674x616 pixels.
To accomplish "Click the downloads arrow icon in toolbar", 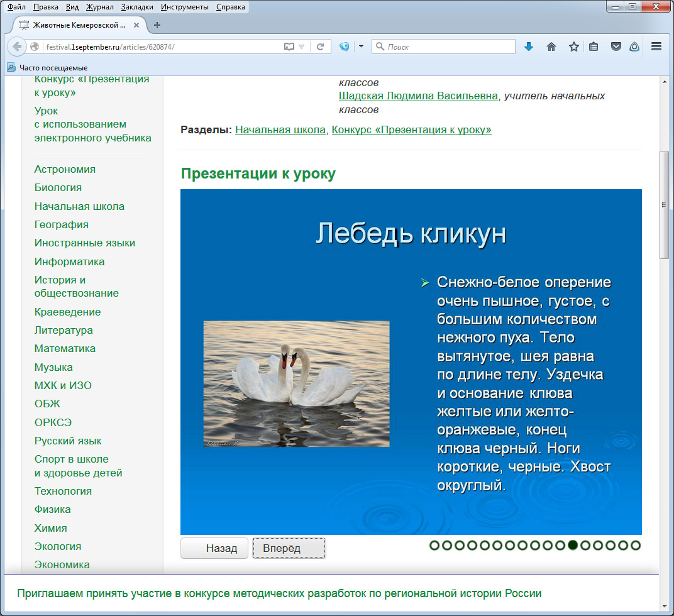I will [x=529, y=47].
